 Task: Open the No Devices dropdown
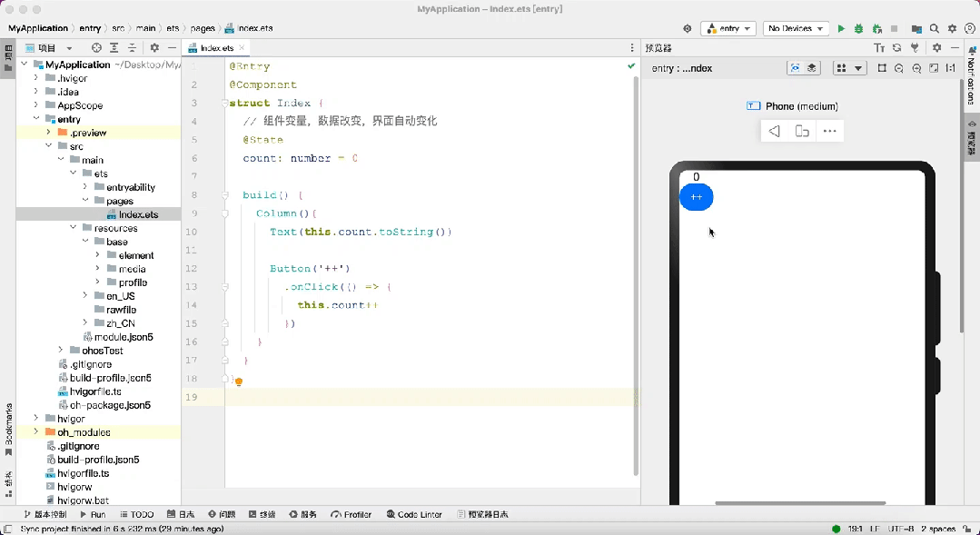tap(796, 29)
